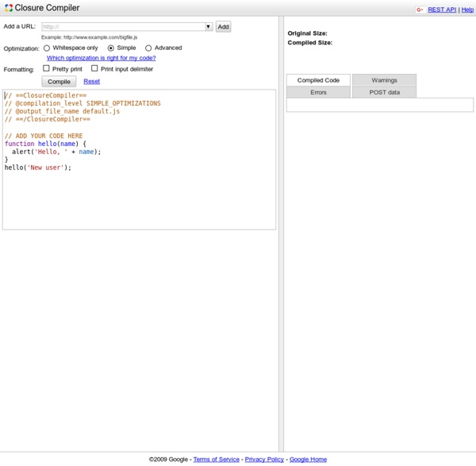The width and height of the screenshot is (476, 466).
Task: Switch to the POST data tab
Action: [384, 92]
